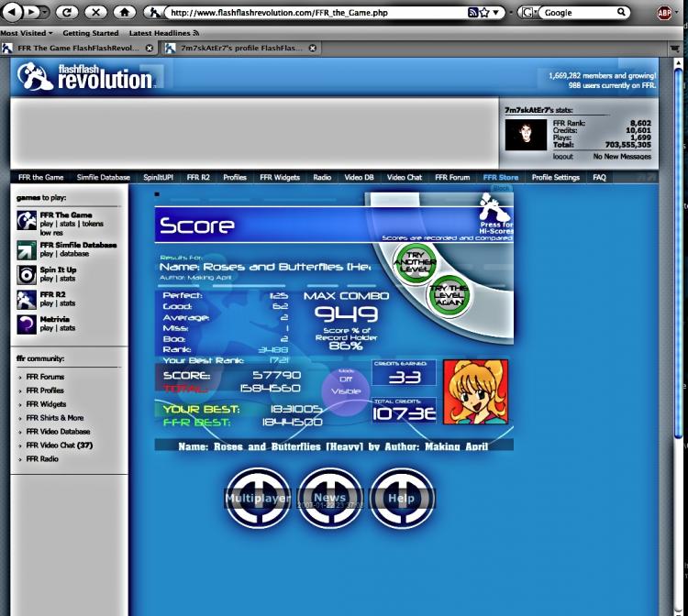This screenshot has height=616, width=688.
Task: Click the Adblock Plus toolbar icon
Action: [664, 13]
